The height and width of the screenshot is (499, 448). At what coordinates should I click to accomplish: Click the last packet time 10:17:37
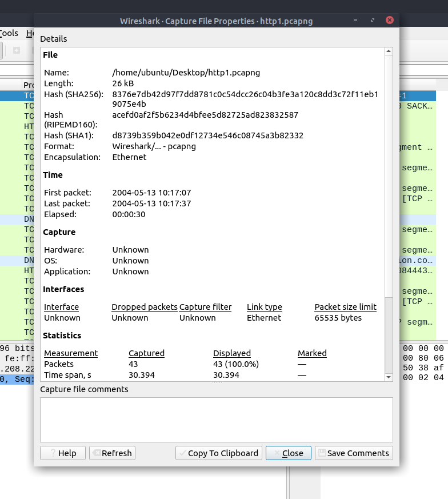[x=151, y=203]
